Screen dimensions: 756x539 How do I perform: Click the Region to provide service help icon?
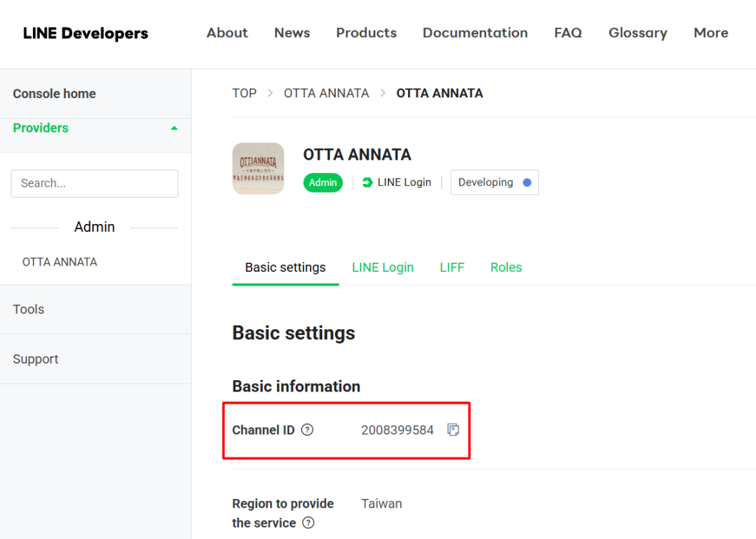pyautogui.click(x=308, y=523)
